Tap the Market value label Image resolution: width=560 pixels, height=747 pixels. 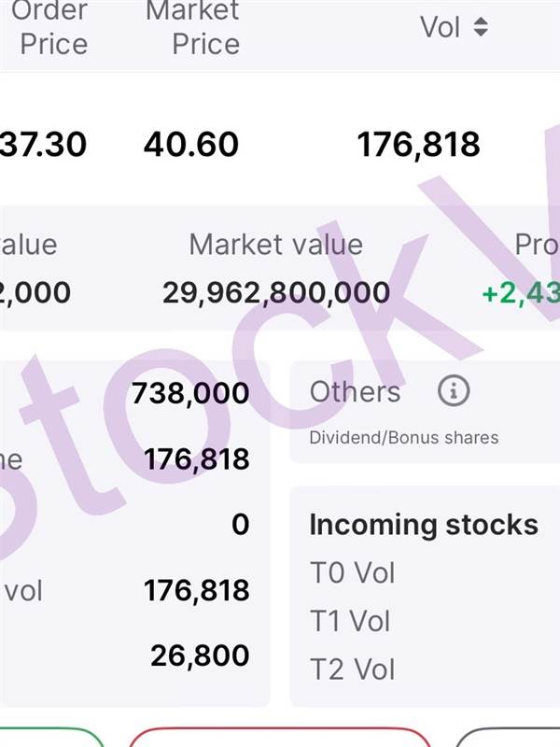coord(275,245)
